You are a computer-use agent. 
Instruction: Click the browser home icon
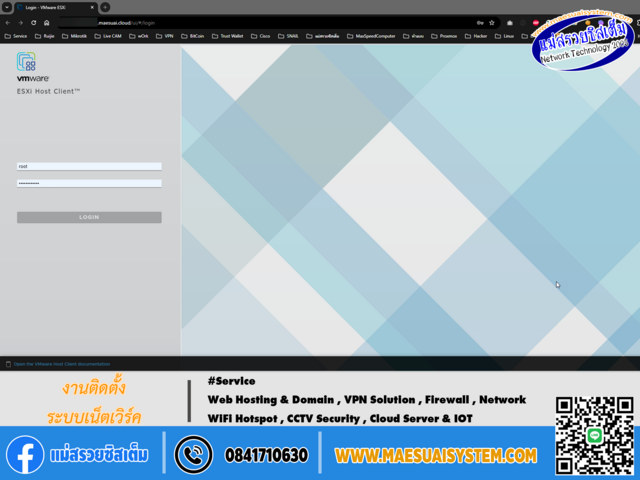(47, 23)
